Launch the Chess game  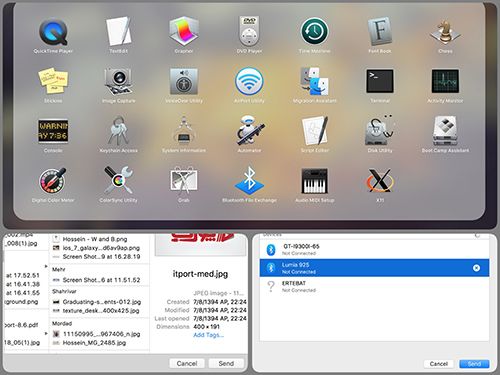tap(445, 32)
